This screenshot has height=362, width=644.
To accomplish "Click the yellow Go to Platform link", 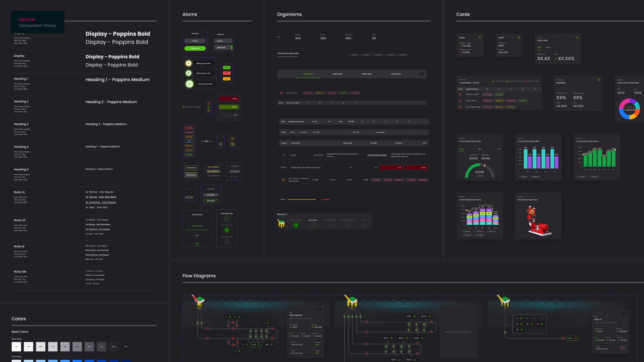I will pyautogui.click(x=213, y=167).
